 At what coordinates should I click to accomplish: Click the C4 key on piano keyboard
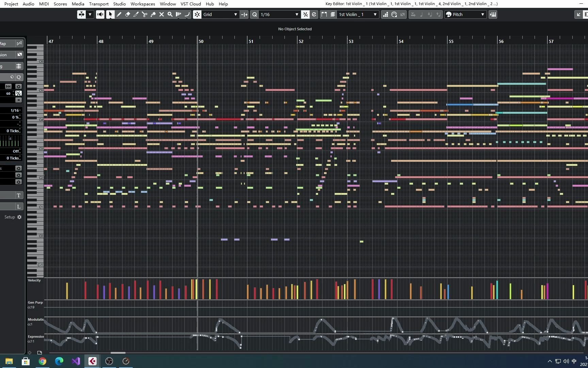[x=35, y=120]
